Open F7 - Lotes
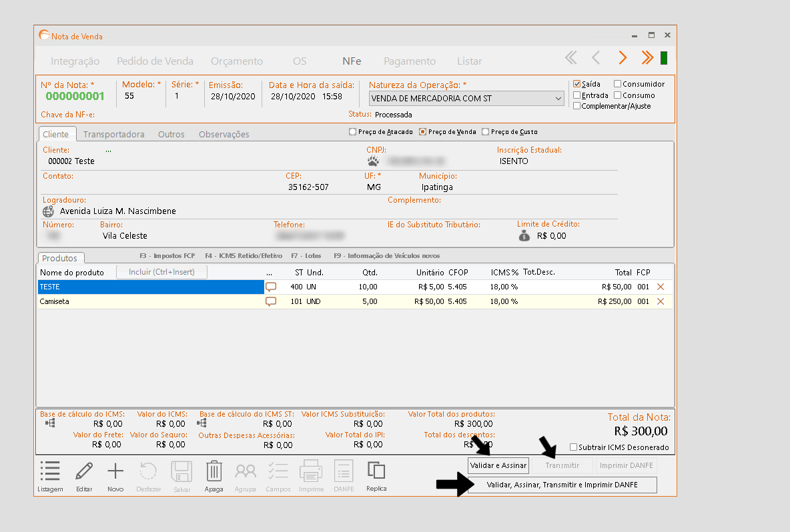 (306, 256)
